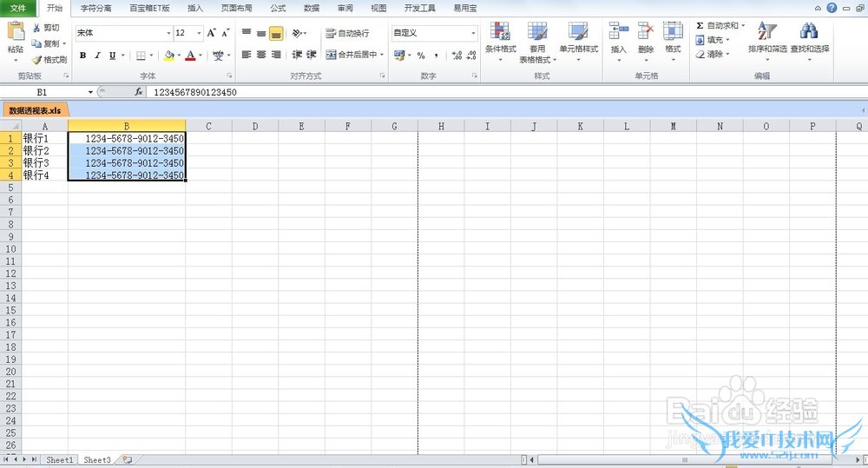Select the column C header
The height and width of the screenshot is (468, 868).
coord(208,126)
